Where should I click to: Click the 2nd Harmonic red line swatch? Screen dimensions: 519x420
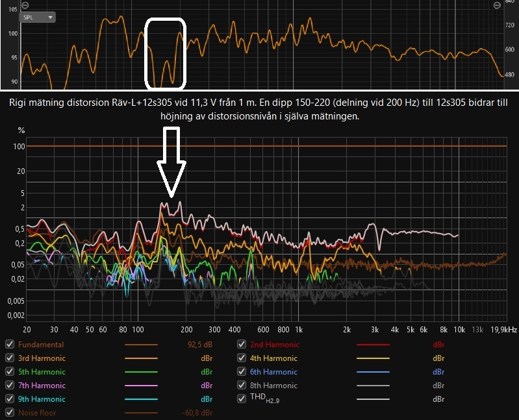(x=373, y=345)
